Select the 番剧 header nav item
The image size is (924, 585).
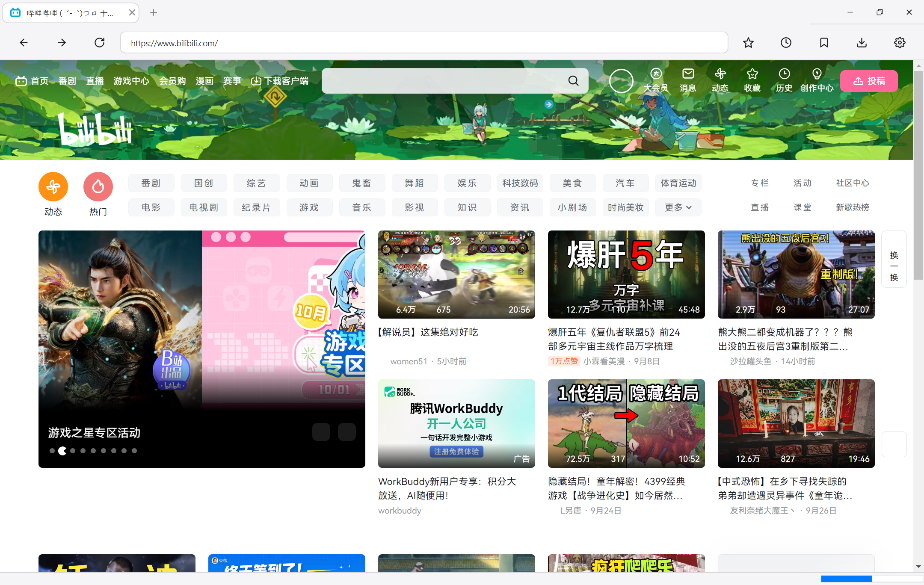point(67,81)
